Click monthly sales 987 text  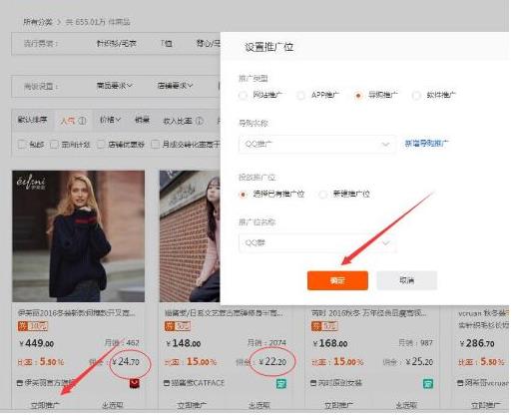click(416, 342)
